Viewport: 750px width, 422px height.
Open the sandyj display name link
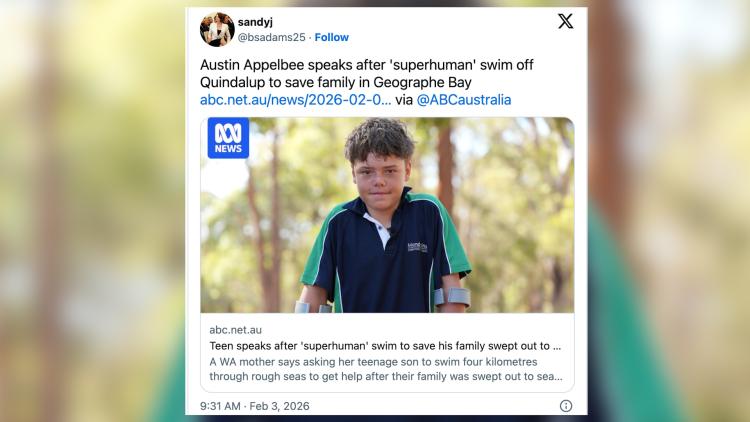[x=256, y=21]
